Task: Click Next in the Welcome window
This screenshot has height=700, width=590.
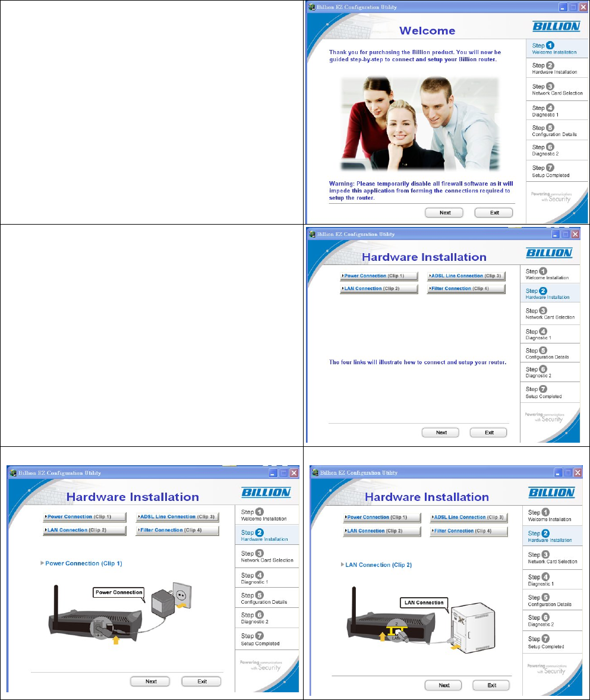Action: [444, 213]
